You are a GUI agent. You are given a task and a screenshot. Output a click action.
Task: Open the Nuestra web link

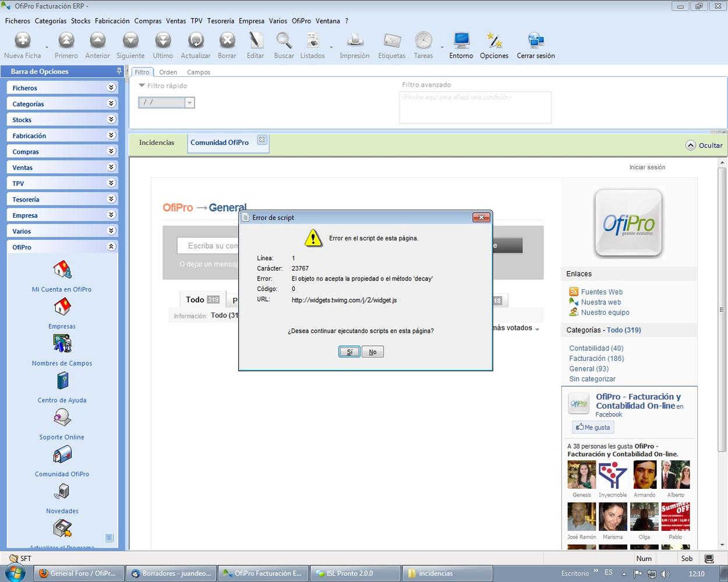pos(601,303)
